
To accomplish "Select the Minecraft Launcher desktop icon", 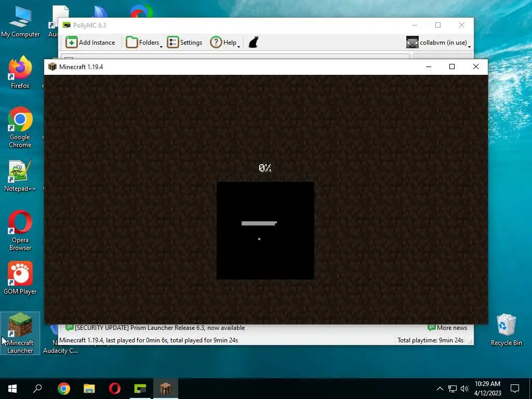I will click(20, 333).
